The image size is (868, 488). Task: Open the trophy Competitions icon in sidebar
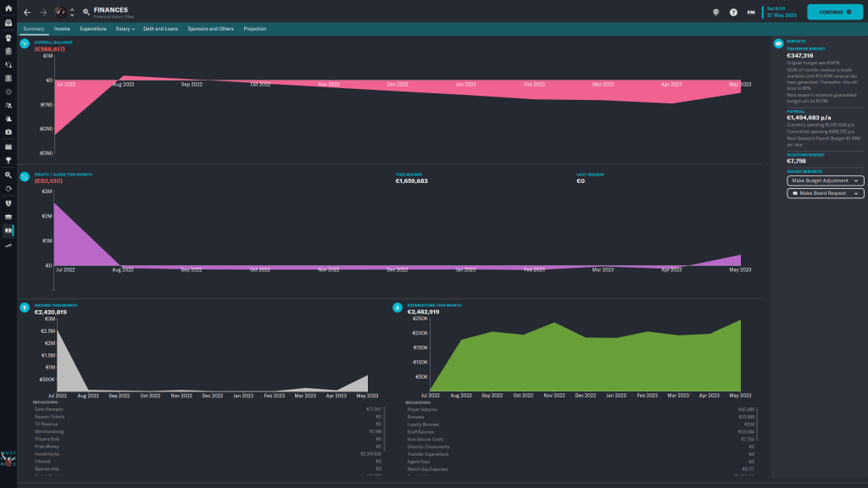click(x=8, y=160)
